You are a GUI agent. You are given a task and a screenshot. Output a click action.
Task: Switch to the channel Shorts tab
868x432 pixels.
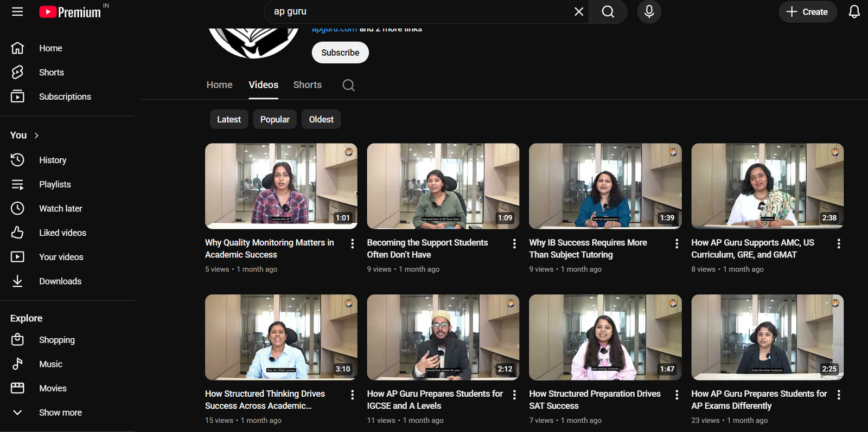tap(308, 85)
